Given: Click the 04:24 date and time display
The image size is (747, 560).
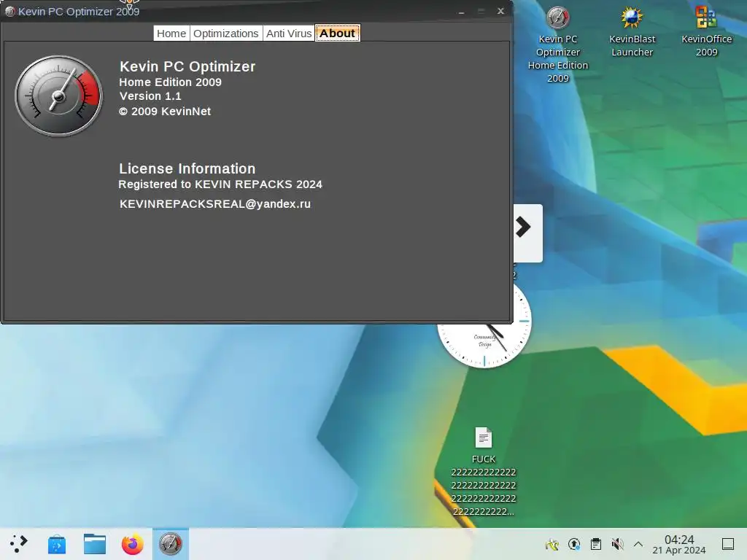Looking at the screenshot, I should click(x=679, y=544).
